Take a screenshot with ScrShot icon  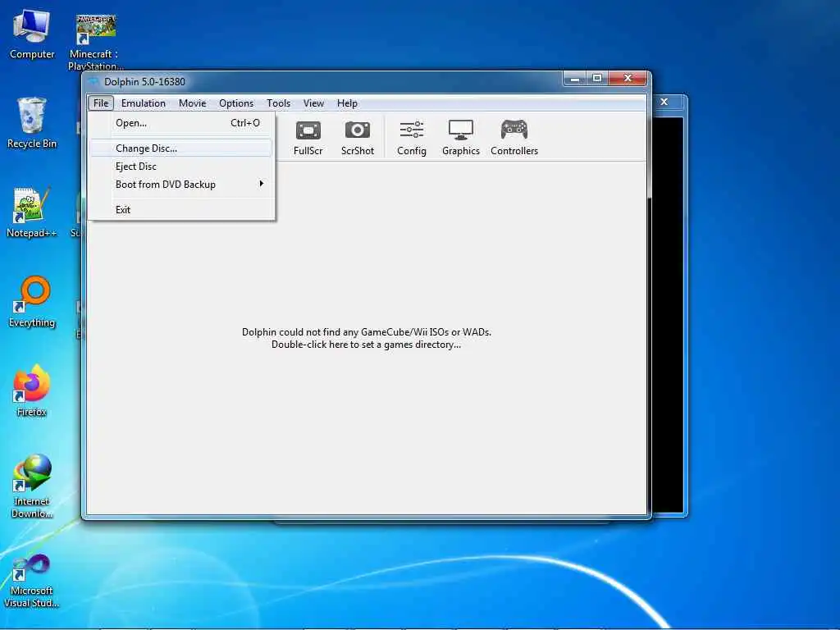pyautogui.click(x=358, y=138)
